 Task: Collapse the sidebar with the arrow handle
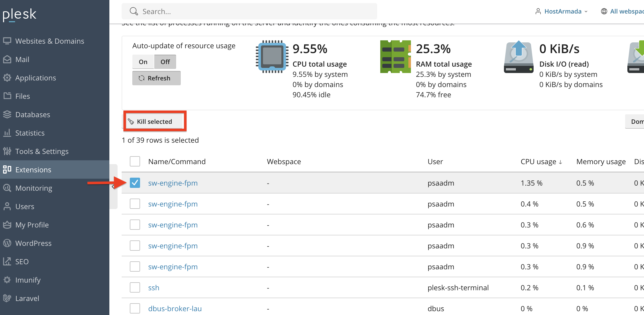113,187
